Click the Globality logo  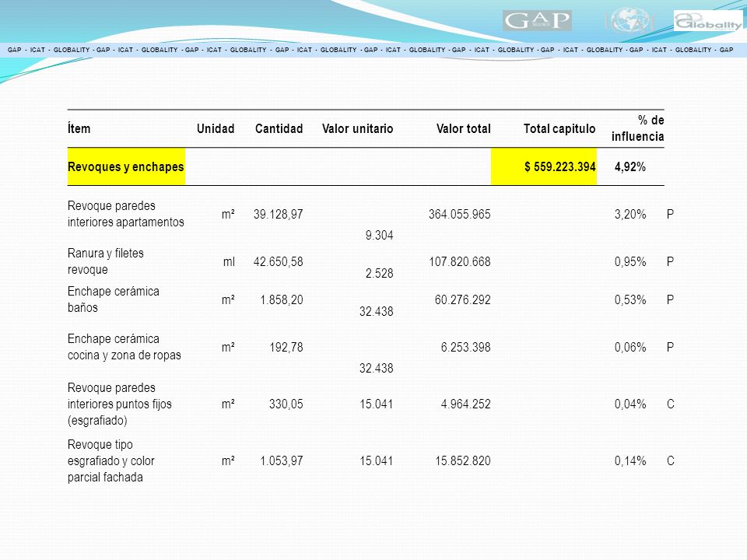click(708, 21)
